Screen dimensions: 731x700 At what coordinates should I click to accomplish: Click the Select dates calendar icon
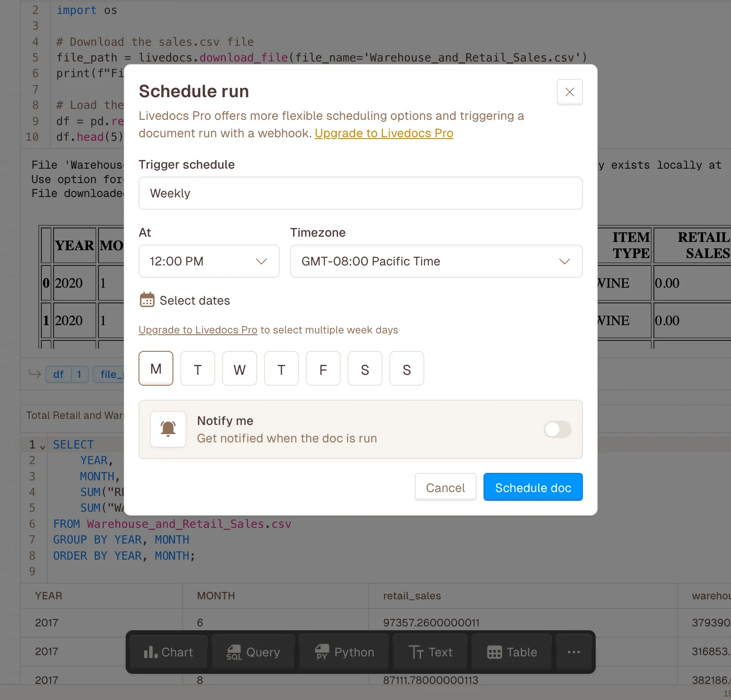tap(147, 300)
